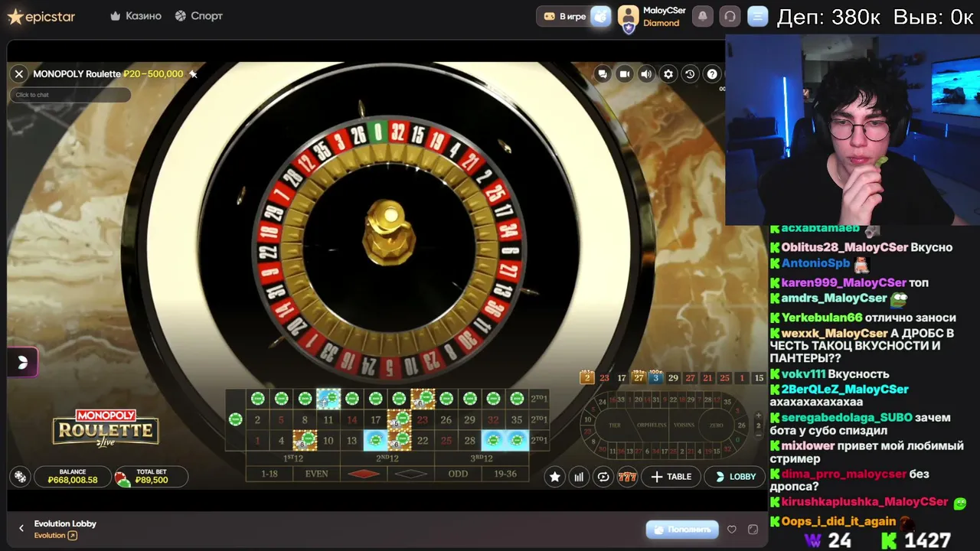Increase racetrack neighbours with plus

click(758, 416)
